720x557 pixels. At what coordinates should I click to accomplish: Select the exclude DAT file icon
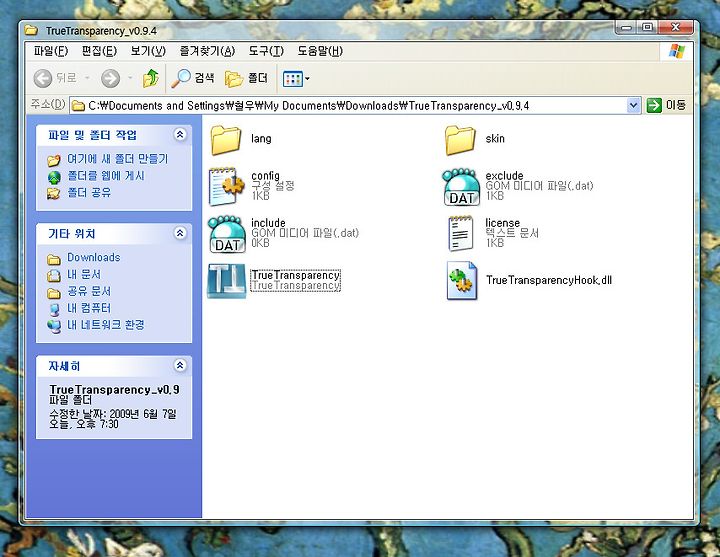pyautogui.click(x=461, y=187)
